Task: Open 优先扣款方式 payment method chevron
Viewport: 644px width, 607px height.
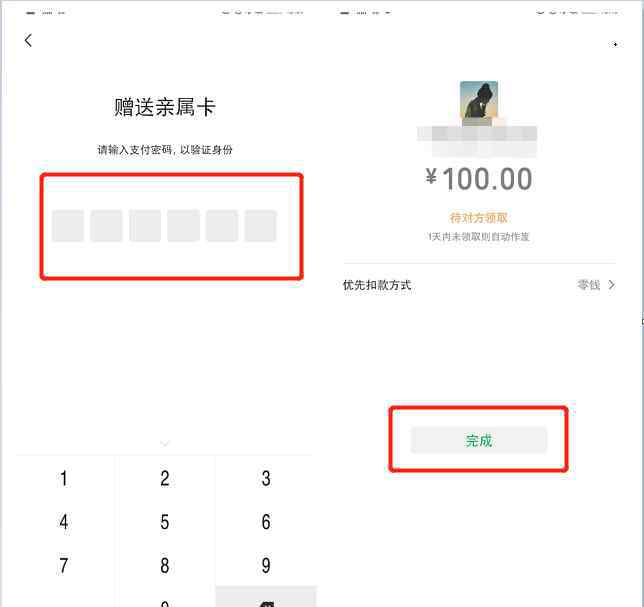Action: point(612,285)
